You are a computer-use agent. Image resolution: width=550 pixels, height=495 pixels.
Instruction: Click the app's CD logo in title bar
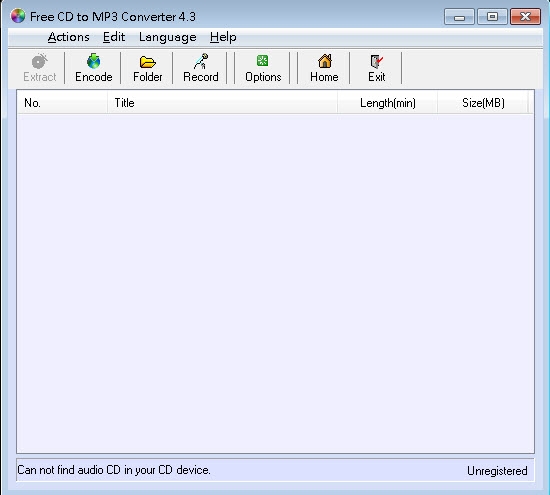click(18, 16)
